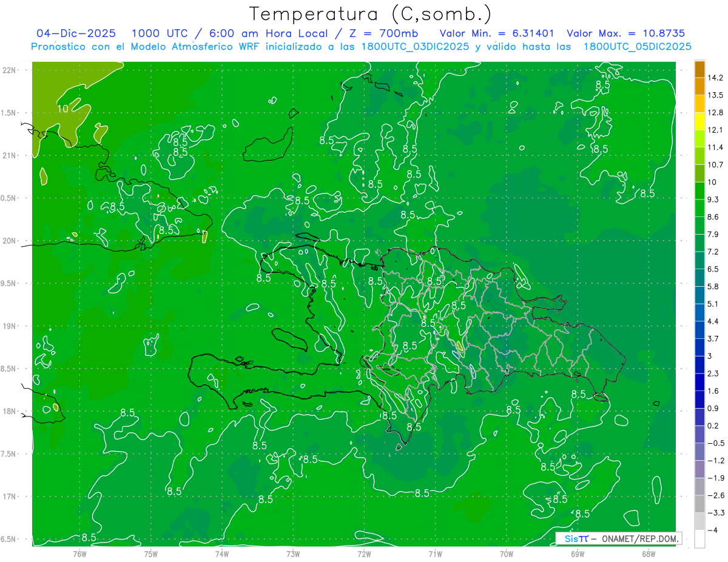The image size is (728, 562).
Task: Click the 6.5 value on the color scale
Action: [x=713, y=269]
